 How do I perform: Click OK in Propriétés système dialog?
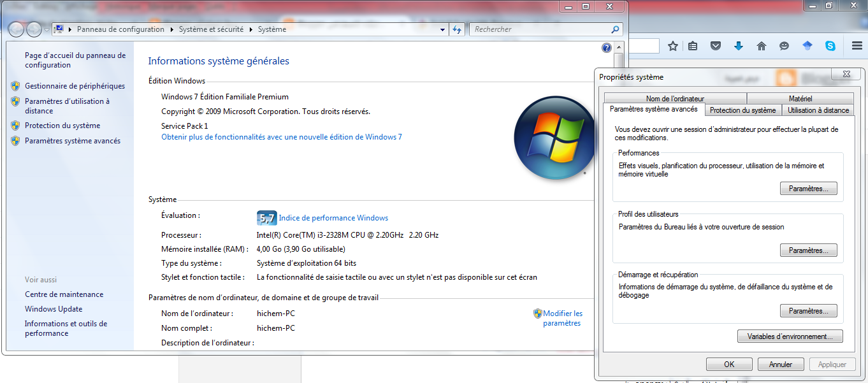(729, 365)
